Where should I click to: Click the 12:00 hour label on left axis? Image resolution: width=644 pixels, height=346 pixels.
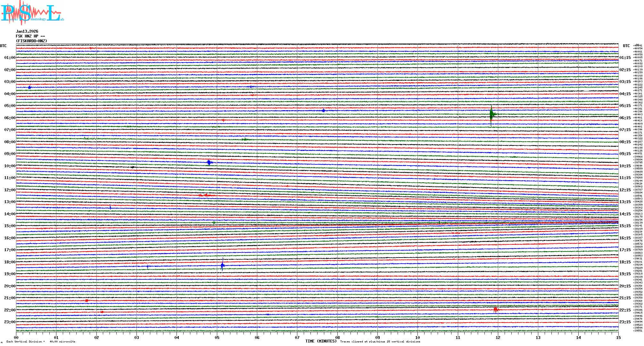(x=10, y=190)
